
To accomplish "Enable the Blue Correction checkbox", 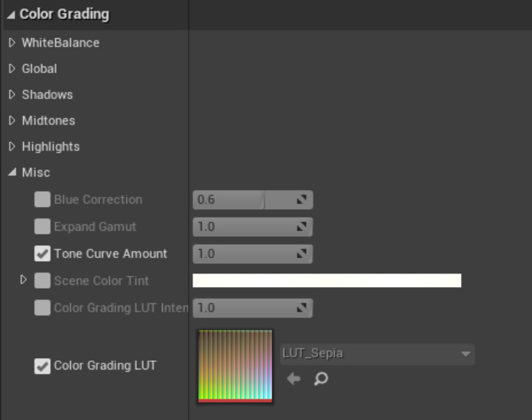I will point(42,200).
